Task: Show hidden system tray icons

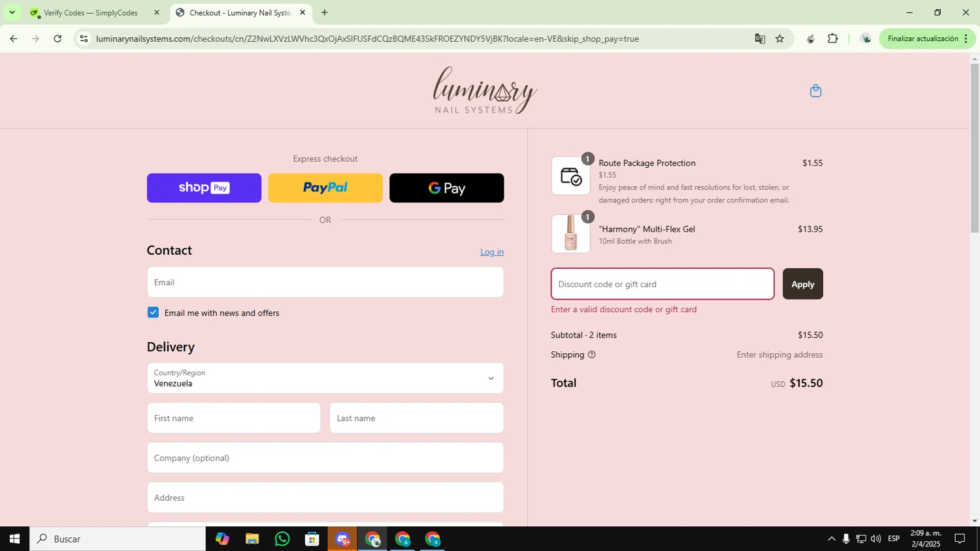Action: (x=831, y=539)
